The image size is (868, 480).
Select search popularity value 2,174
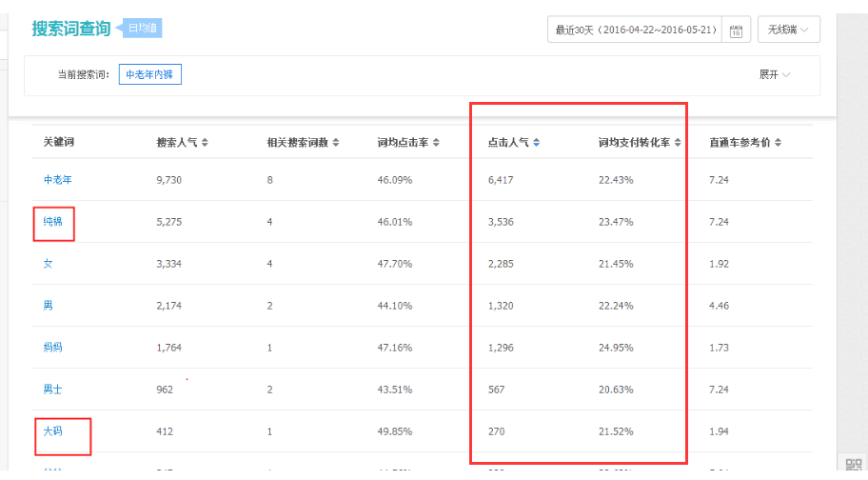(168, 306)
